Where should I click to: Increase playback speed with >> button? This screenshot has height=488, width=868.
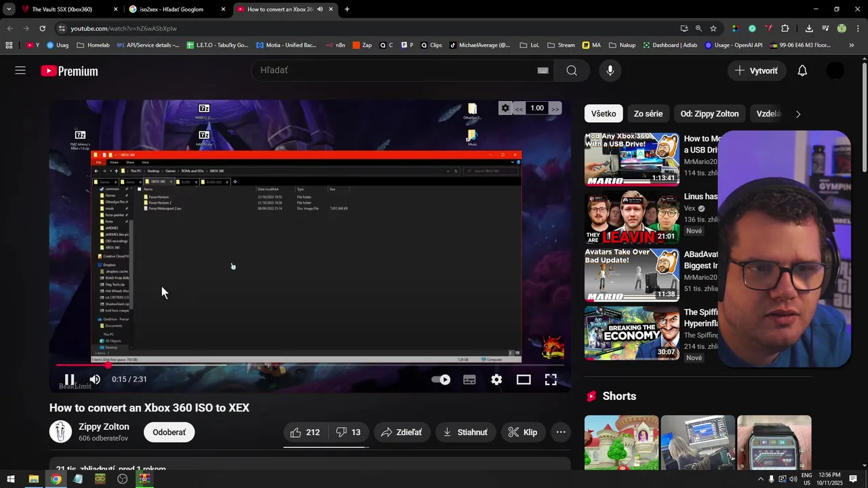555,108
